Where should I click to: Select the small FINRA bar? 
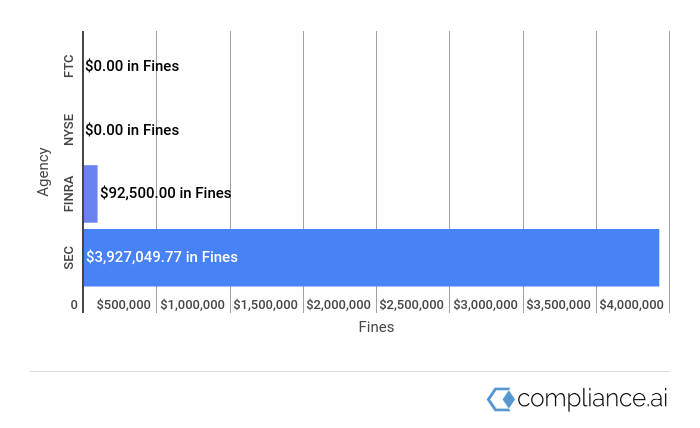coord(91,194)
